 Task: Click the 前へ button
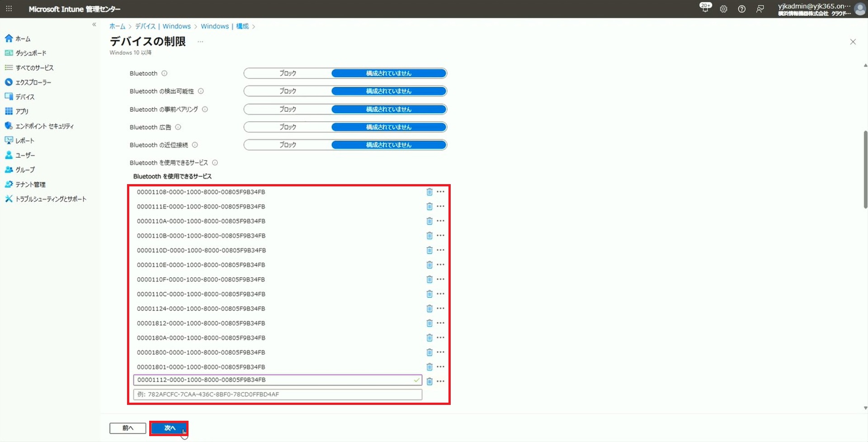tap(127, 428)
